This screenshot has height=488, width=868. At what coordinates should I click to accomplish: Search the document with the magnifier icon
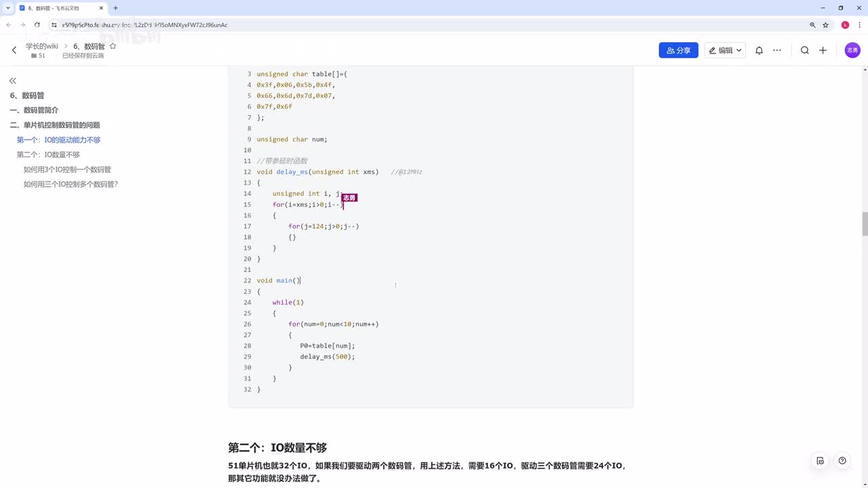pos(805,50)
